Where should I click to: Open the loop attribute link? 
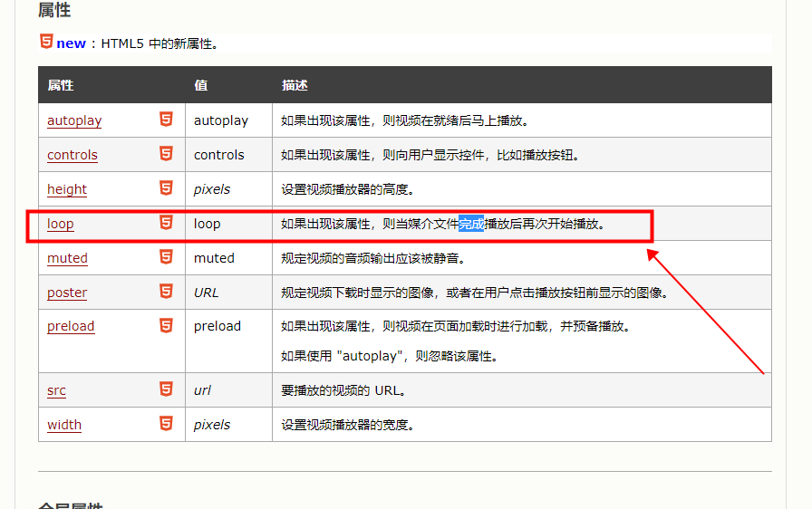point(60,224)
